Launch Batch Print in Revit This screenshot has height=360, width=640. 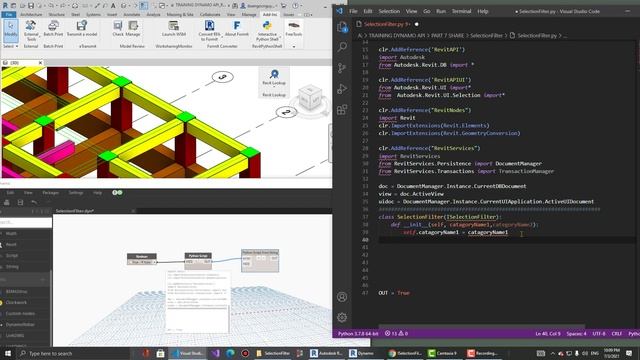(x=53, y=29)
